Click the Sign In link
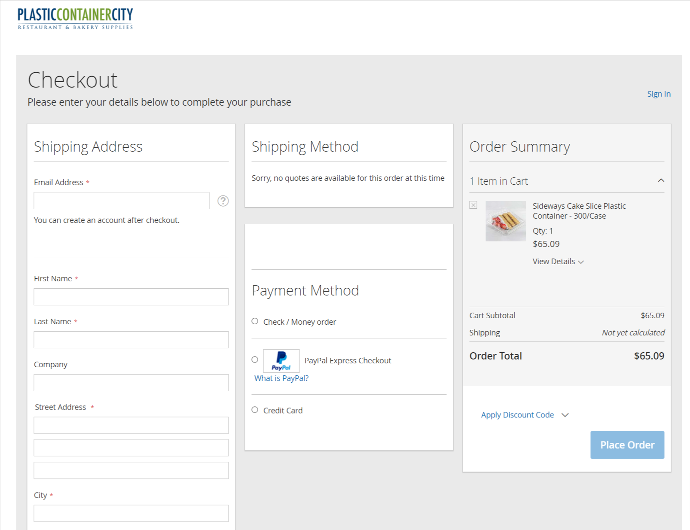690x530 pixels. [x=659, y=94]
